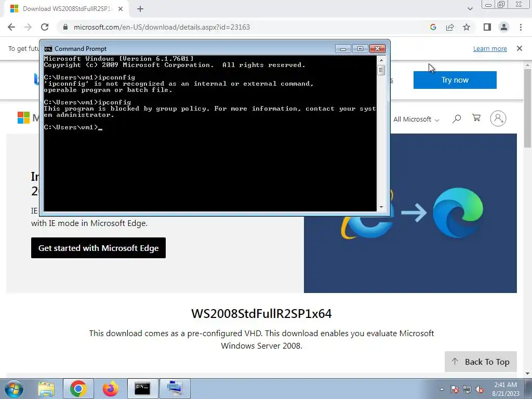
Task: Open the shopping cart icon
Action: tap(476, 118)
